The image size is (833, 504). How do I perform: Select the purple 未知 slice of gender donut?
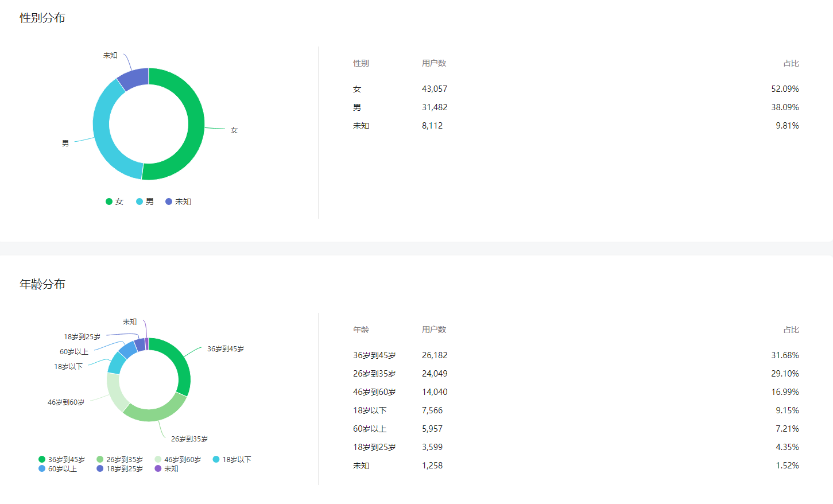134,78
